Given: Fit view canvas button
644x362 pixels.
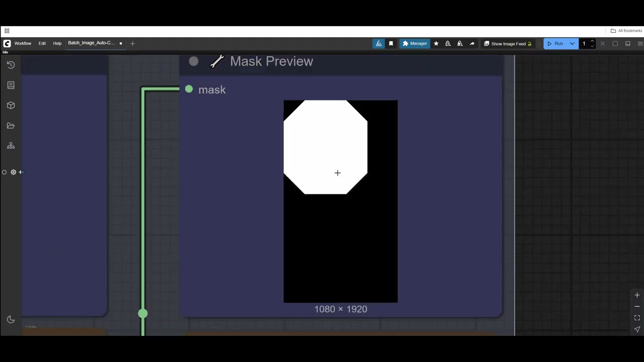Looking at the screenshot, I should coord(637,318).
